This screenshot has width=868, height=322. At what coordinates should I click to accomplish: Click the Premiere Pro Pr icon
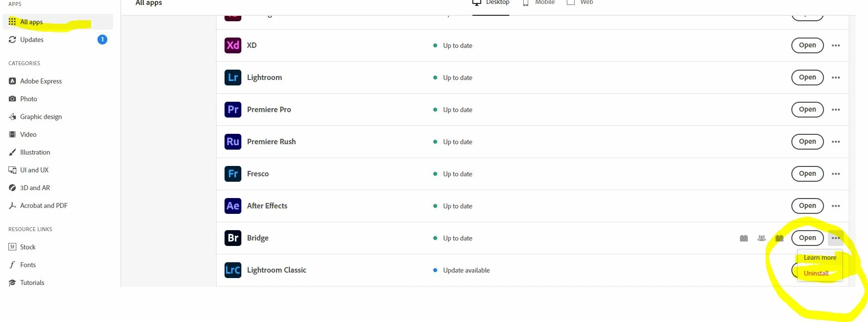233,110
